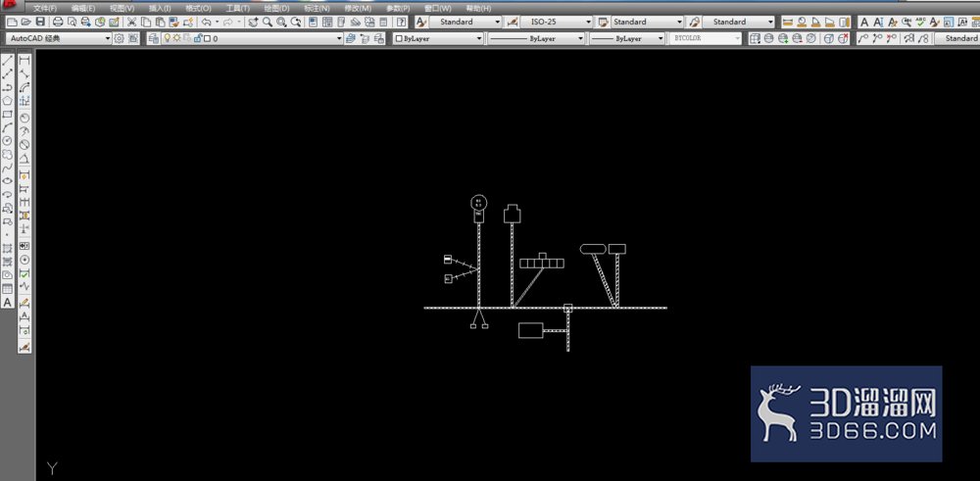Click the Pan realtime icon
Image resolution: width=980 pixels, height=481 pixels.
(253, 22)
